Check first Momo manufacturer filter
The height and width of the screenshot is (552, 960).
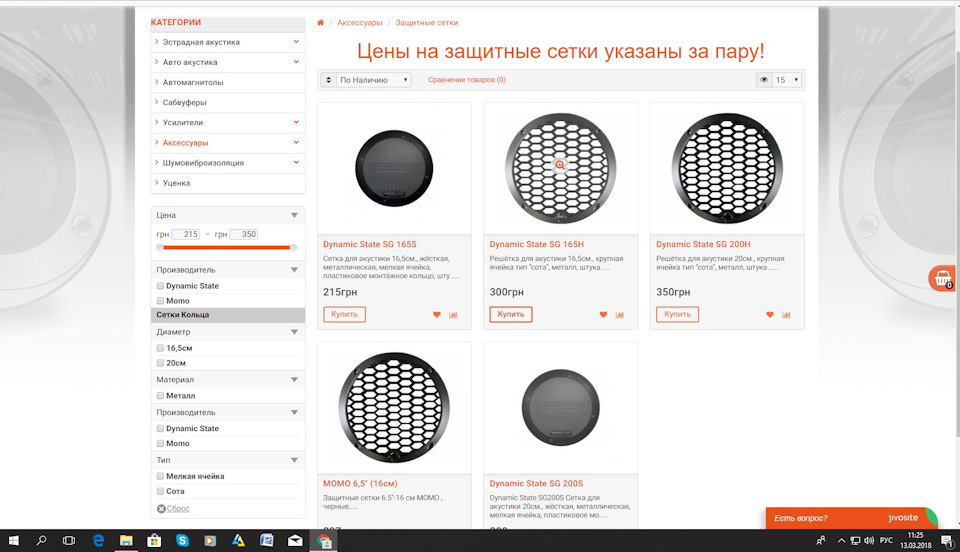click(x=160, y=300)
